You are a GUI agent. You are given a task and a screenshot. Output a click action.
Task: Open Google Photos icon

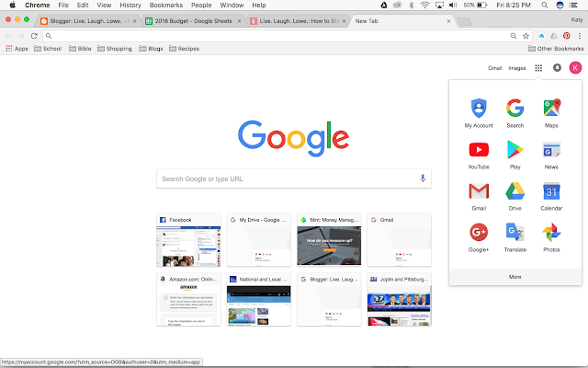[551, 237]
